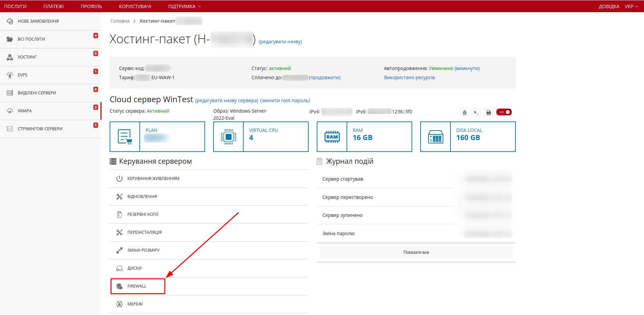Open the УКР language dropdown

(631, 6)
